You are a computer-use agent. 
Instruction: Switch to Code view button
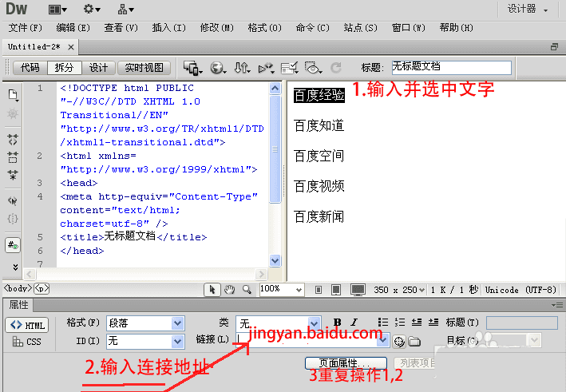click(x=30, y=68)
